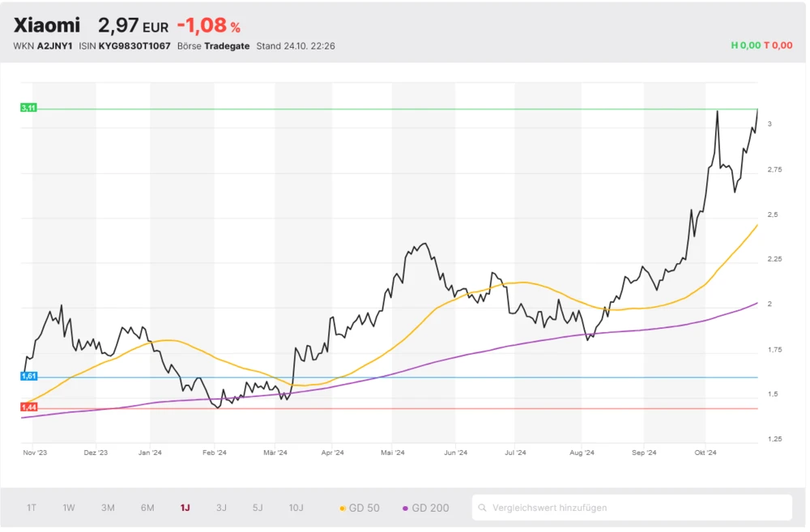Click the green 3,11 high price marker
The image size is (810, 532).
[x=28, y=108]
